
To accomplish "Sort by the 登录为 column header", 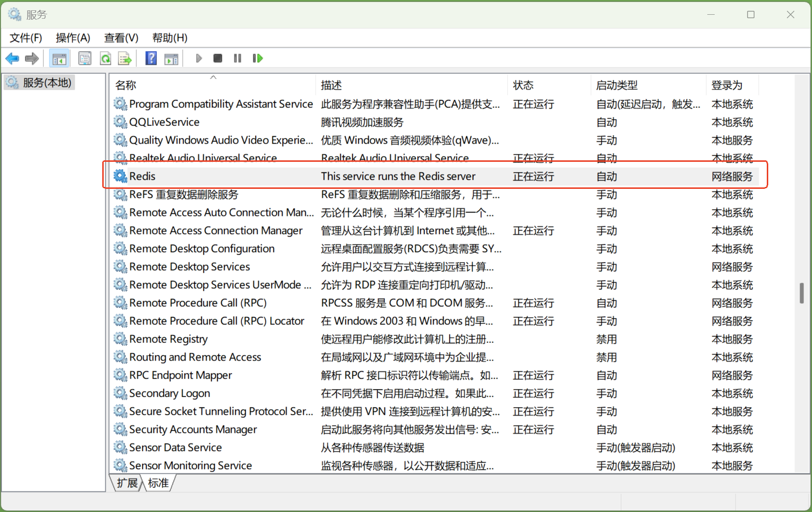I will (733, 85).
